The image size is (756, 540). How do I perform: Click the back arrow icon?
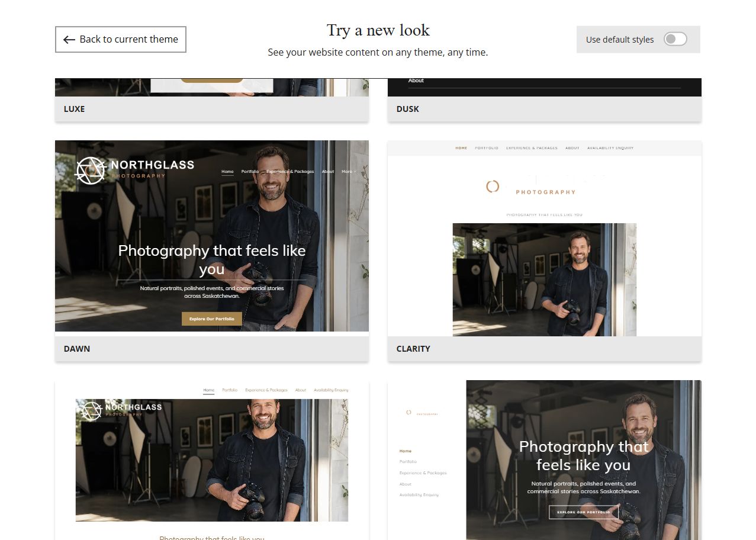(x=69, y=40)
